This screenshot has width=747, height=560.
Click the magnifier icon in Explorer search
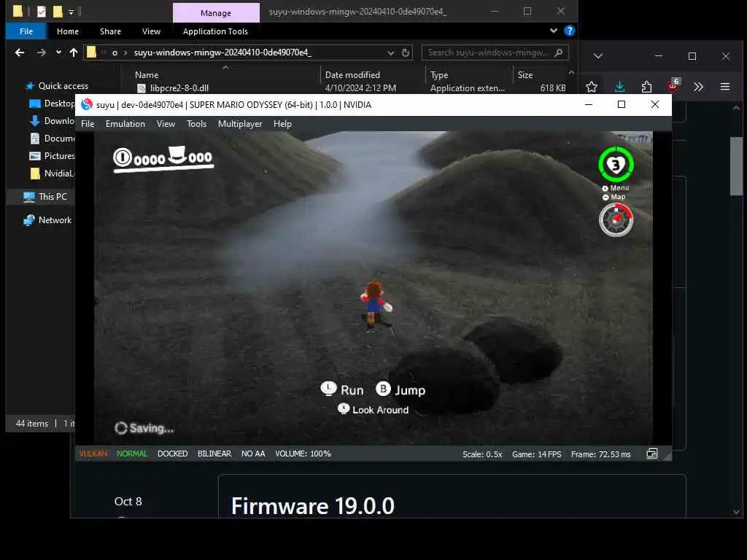(x=559, y=52)
